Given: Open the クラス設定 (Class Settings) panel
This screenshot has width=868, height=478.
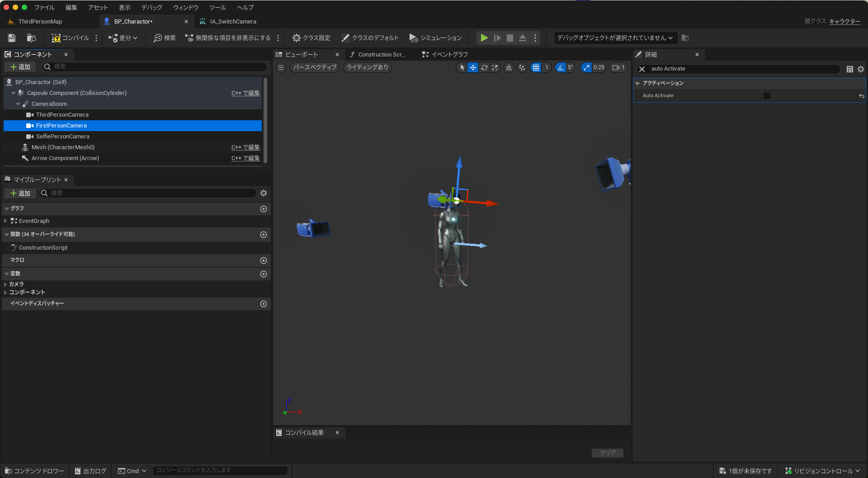Looking at the screenshot, I should point(311,38).
